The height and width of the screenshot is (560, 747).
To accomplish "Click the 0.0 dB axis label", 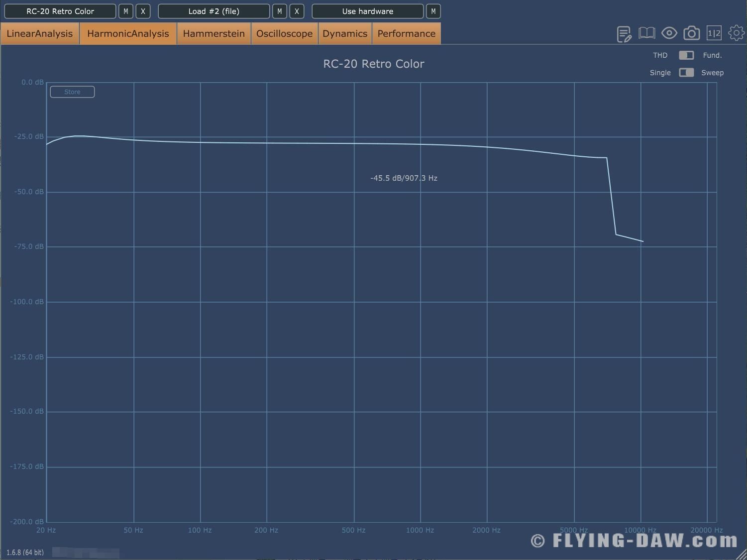I will [x=32, y=82].
